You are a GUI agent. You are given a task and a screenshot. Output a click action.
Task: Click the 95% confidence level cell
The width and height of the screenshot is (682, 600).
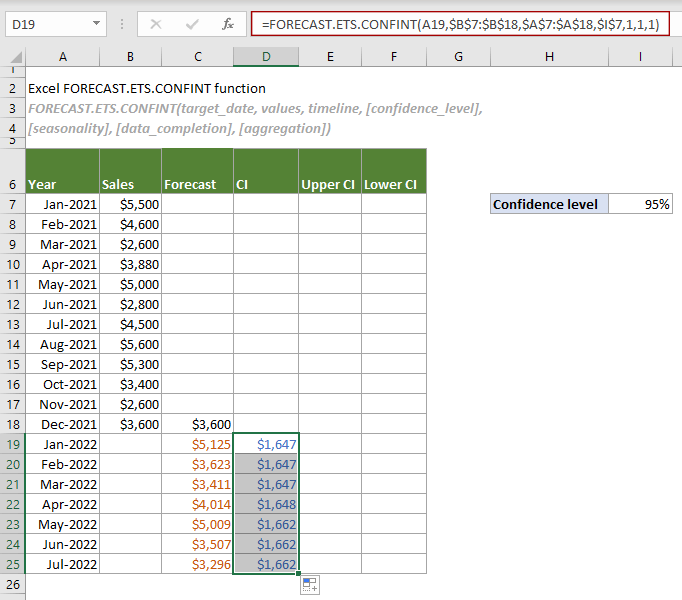(x=640, y=204)
